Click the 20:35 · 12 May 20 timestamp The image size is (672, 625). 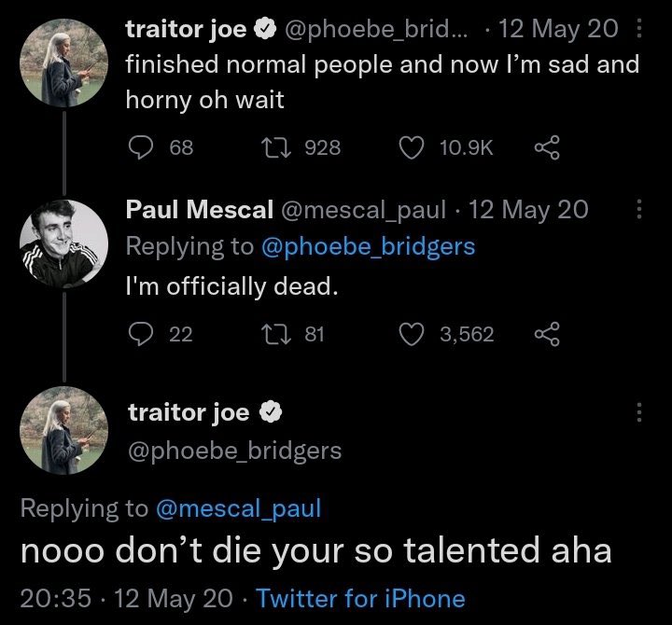[x=130, y=598]
